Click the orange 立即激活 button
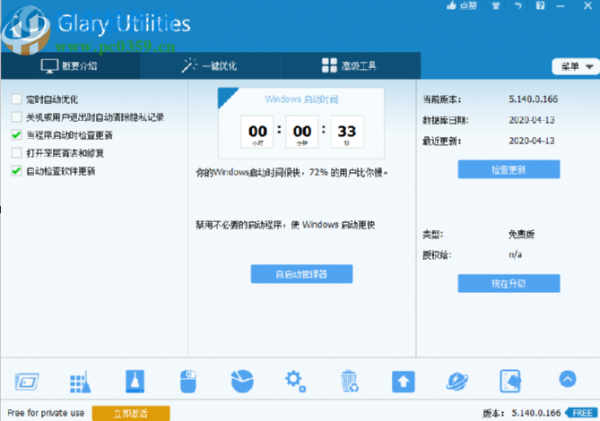This screenshot has height=421, width=600. [x=131, y=413]
